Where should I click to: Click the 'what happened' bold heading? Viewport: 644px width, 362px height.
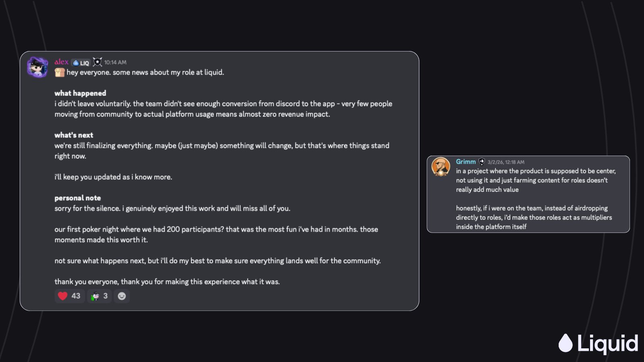[80, 93]
